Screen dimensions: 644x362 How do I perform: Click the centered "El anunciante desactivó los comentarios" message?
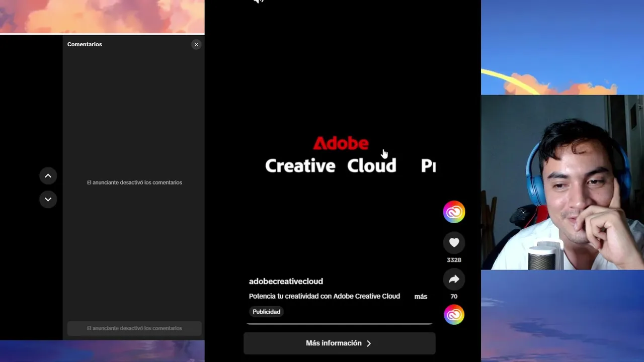click(x=134, y=183)
